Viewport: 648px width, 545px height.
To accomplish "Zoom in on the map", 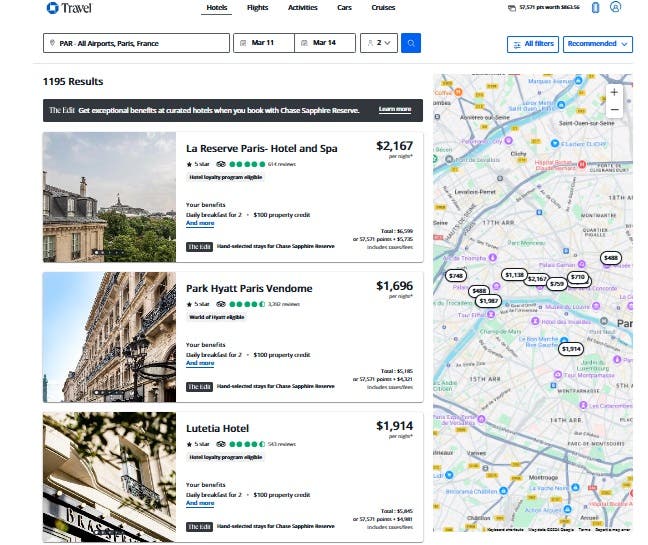I will coord(614,92).
